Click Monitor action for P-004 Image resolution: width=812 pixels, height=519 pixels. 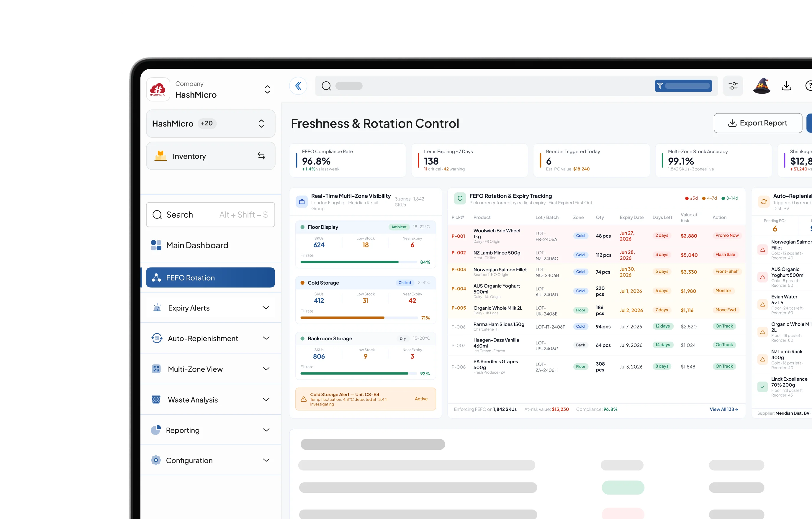pos(723,290)
